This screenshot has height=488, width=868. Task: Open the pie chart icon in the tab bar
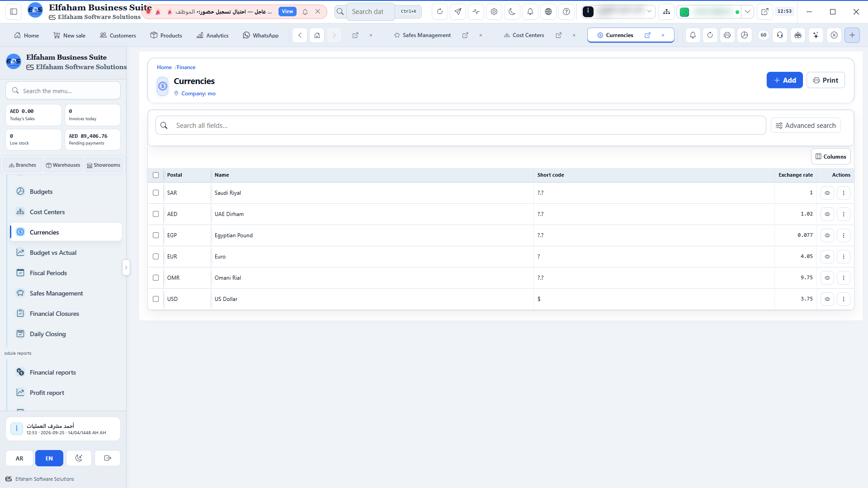pyautogui.click(x=744, y=35)
